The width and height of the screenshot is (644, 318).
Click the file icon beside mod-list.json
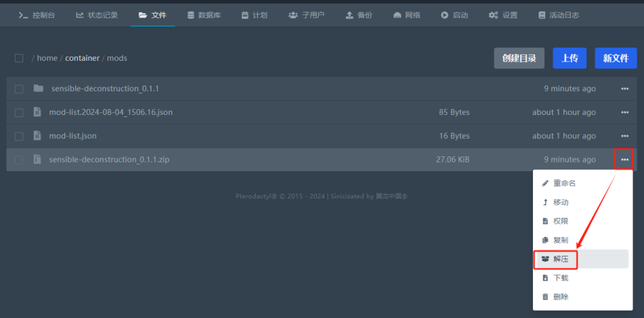pyautogui.click(x=38, y=136)
